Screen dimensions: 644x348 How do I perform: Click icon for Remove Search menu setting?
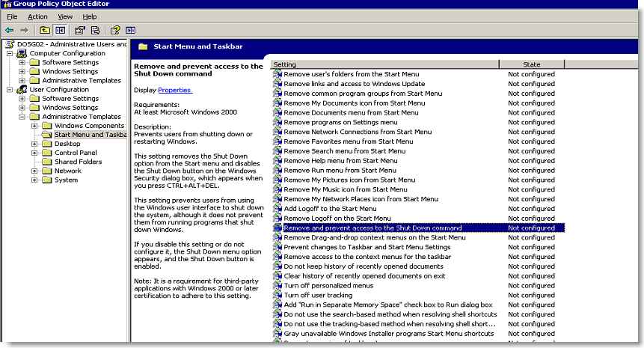[x=277, y=150]
